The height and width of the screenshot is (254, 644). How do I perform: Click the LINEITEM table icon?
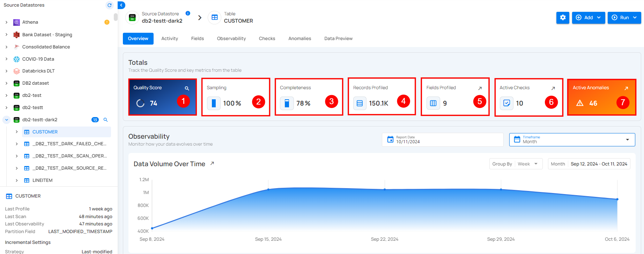[x=27, y=180]
